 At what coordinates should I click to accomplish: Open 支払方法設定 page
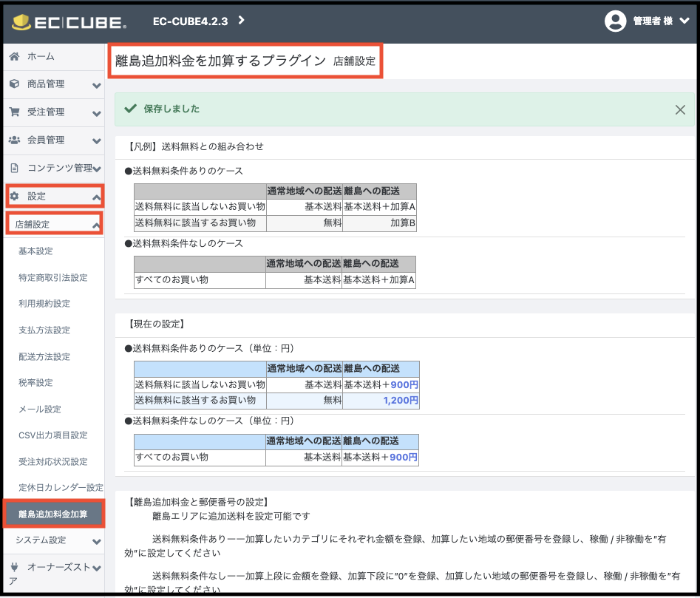point(44,330)
